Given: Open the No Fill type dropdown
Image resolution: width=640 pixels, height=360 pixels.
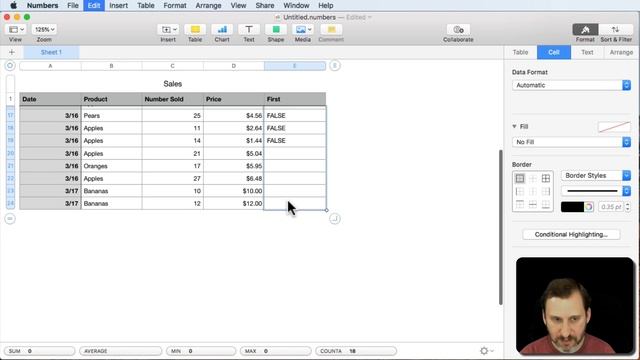Looking at the screenshot, I should (x=571, y=142).
